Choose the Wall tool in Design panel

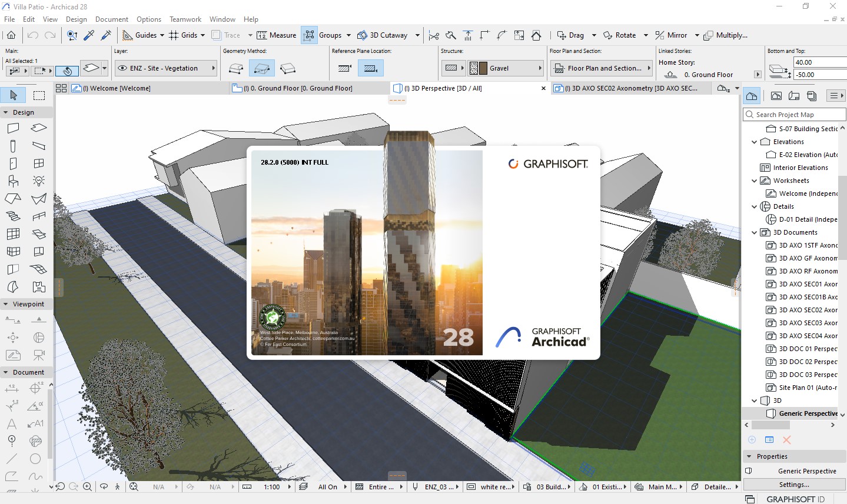(13, 128)
